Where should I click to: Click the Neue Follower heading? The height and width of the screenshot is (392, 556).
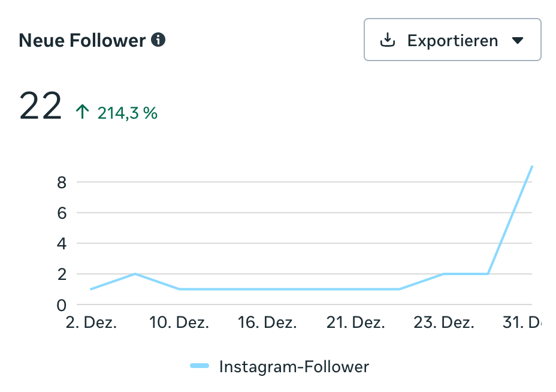[82, 41]
